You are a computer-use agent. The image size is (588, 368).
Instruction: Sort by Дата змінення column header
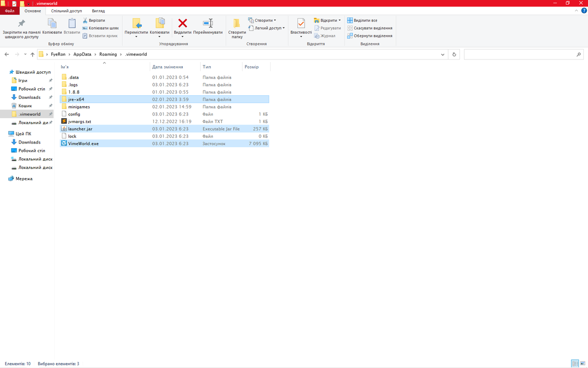[x=168, y=67]
